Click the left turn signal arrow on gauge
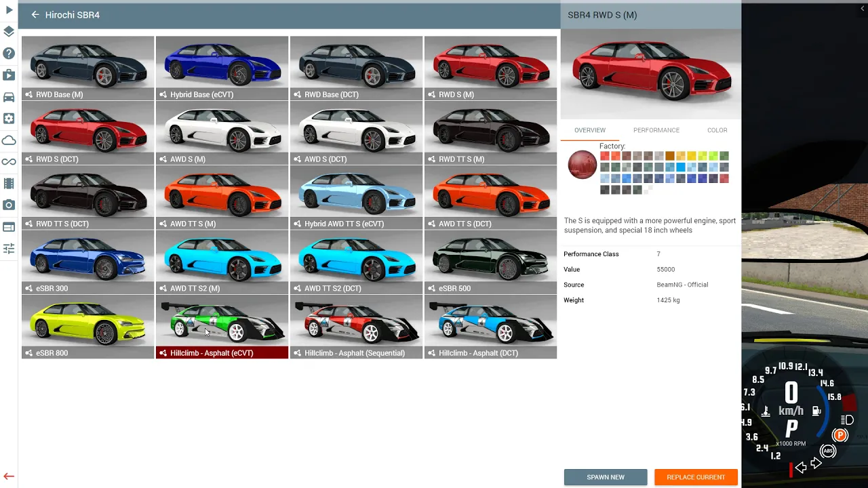868x488 pixels. 801,467
